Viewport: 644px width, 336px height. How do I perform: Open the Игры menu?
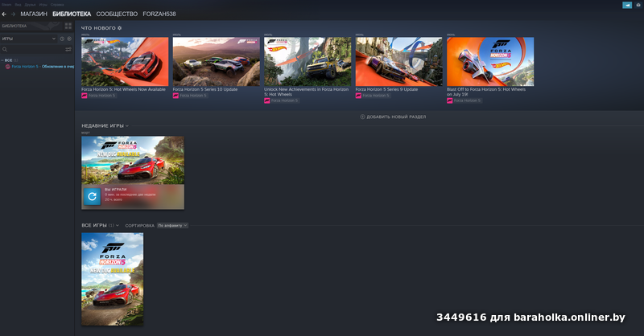coord(43,5)
